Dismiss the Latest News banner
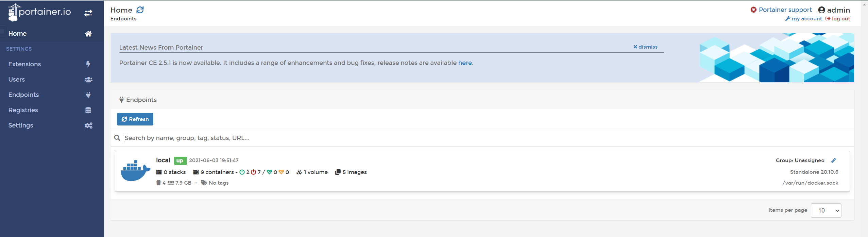Viewport: 868px width, 237px height. 645,47
